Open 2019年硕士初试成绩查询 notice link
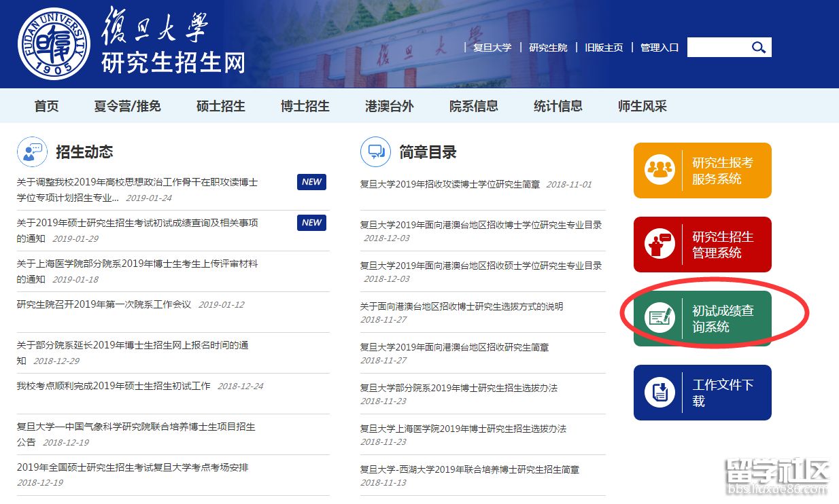The width and height of the screenshot is (839, 504). click(x=137, y=223)
